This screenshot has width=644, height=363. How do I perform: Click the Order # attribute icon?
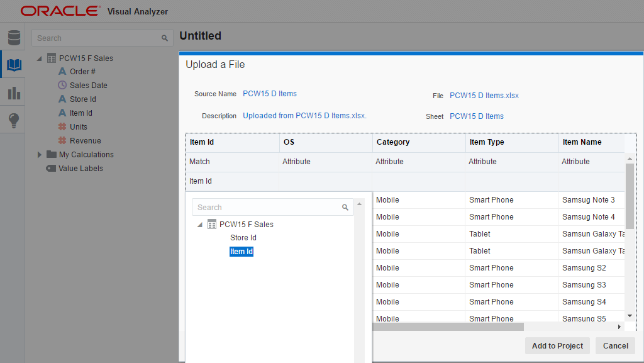click(x=62, y=72)
